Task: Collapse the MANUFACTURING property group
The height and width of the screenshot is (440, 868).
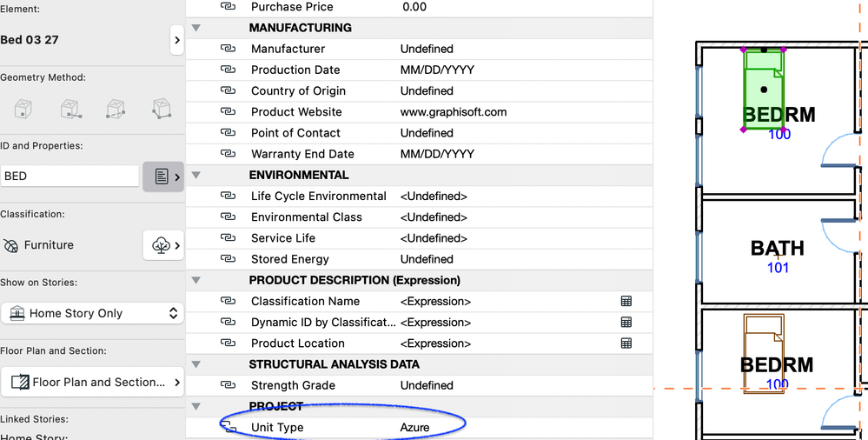Action: pos(196,28)
